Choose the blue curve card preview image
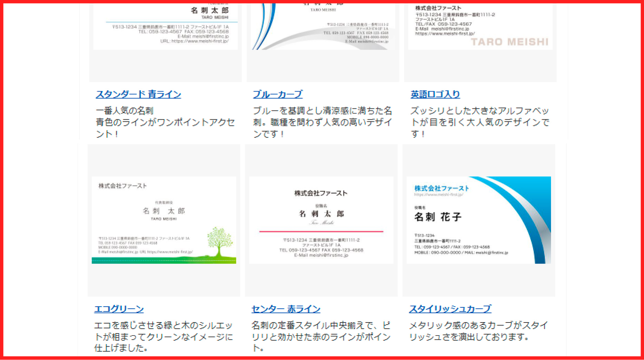This screenshot has height=360, width=644. click(x=323, y=28)
